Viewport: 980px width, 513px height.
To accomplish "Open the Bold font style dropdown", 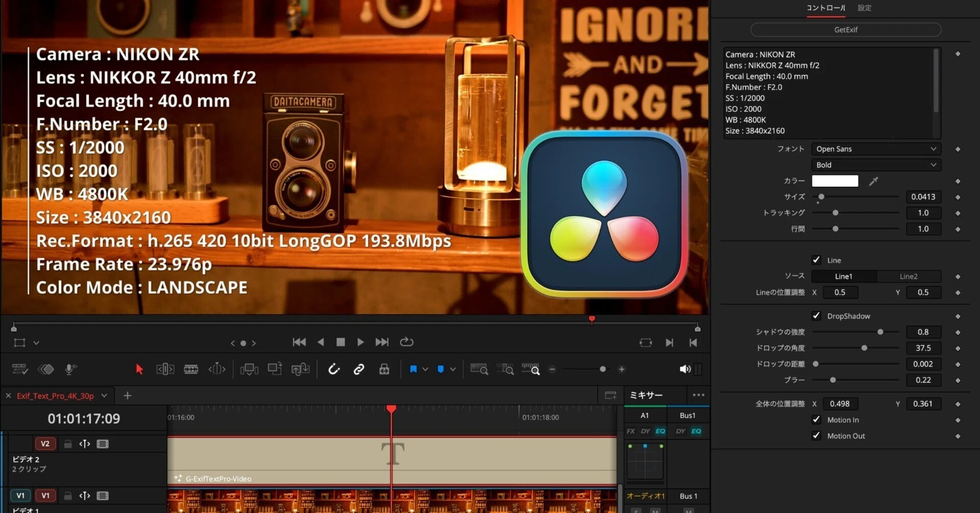I will click(876, 165).
